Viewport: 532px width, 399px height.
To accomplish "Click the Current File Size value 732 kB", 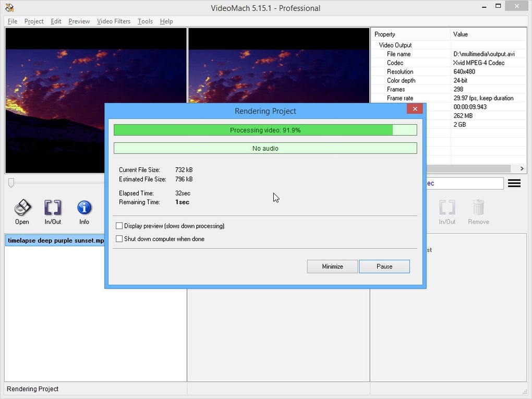I will click(x=184, y=170).
